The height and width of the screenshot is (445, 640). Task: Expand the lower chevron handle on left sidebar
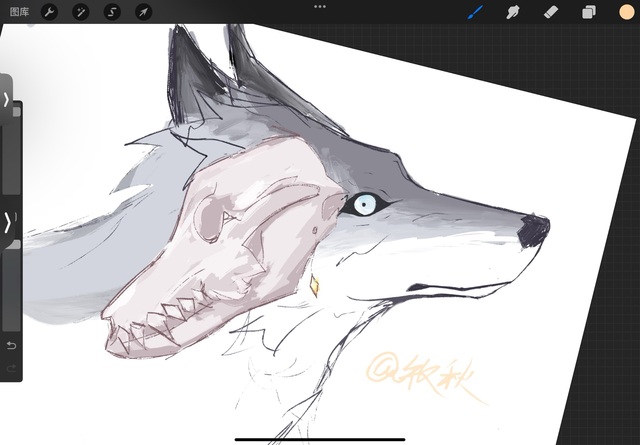tap(7, 222)
